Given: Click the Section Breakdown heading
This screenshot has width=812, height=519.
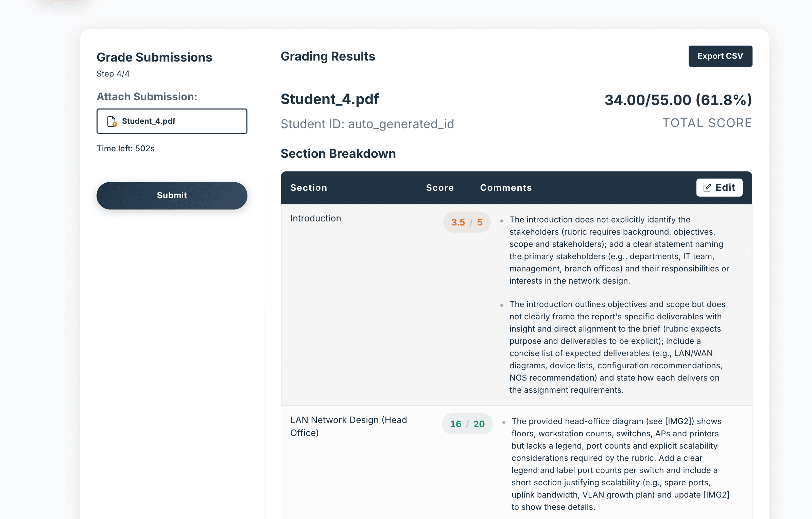Looking at the screenshot, I should [x=338, y=153].
